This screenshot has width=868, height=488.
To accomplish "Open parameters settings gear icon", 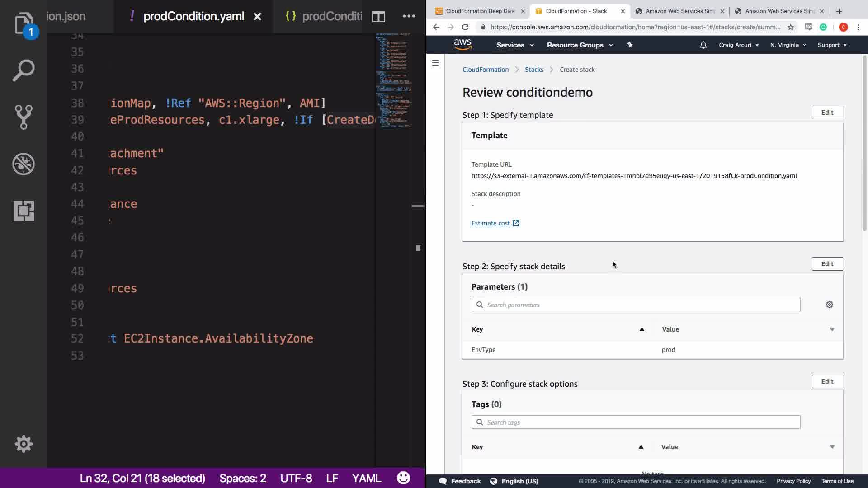I will coord(829,305).
